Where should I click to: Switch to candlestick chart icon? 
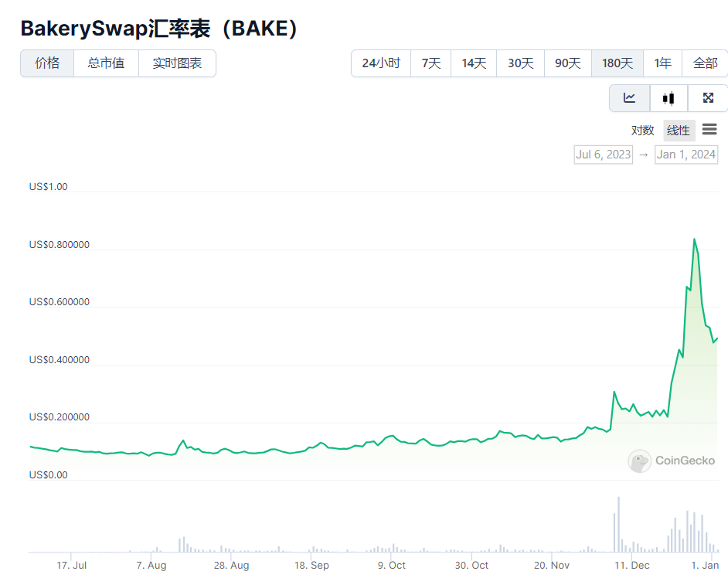668,98
